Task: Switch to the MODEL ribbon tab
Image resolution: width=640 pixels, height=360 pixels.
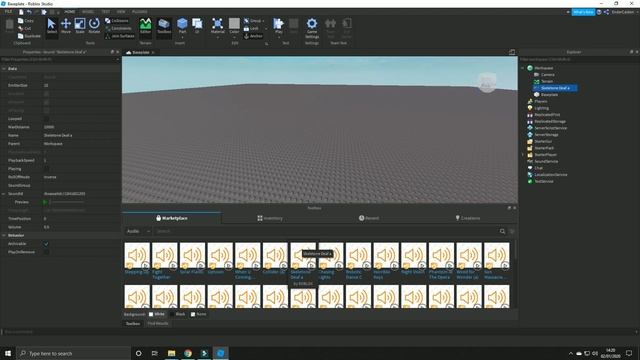Action: [x=88, y=12]
